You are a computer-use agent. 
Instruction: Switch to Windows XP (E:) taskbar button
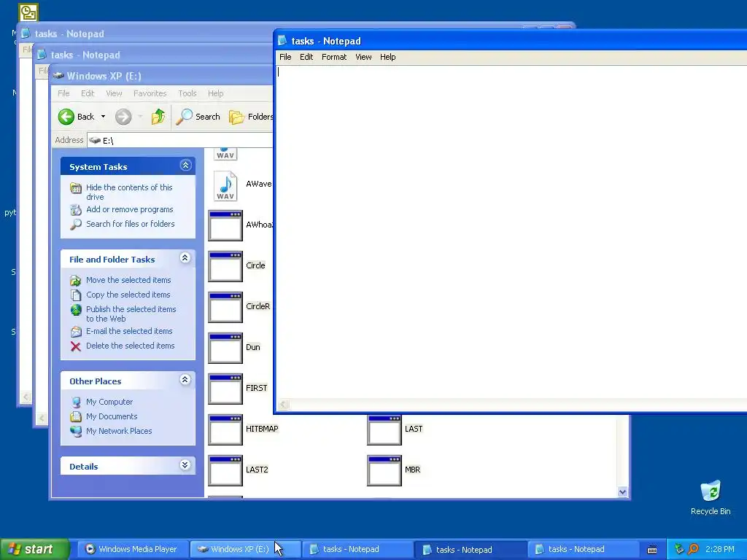tap(245, 549)
